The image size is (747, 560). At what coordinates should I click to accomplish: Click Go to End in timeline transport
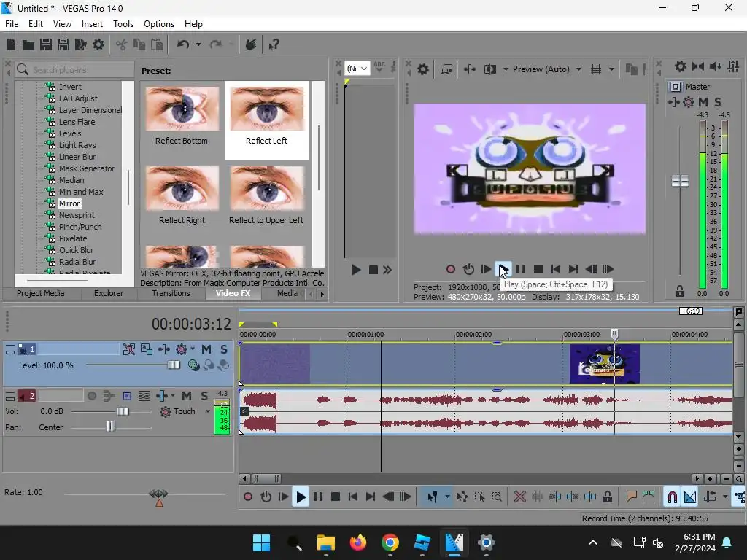[370, 497]
